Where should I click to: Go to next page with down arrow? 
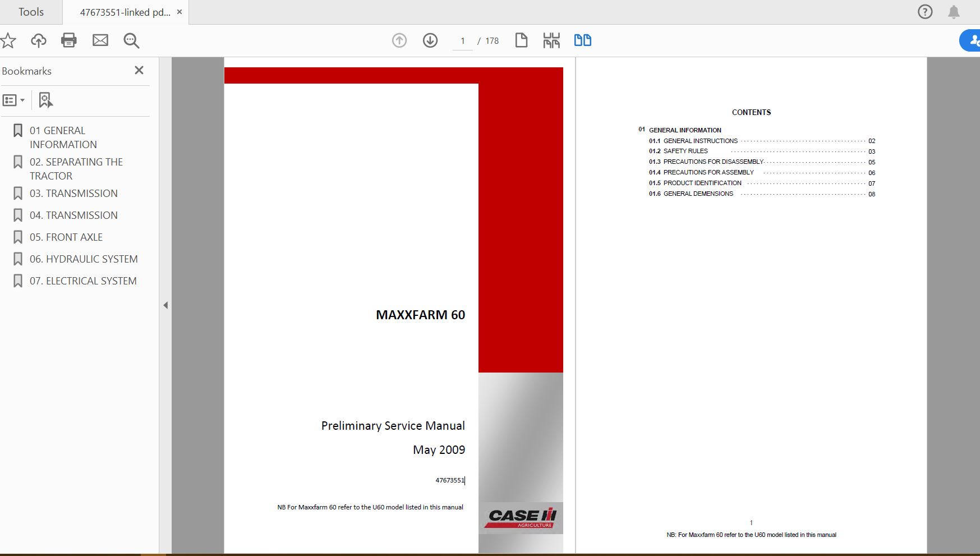[430, 40]
